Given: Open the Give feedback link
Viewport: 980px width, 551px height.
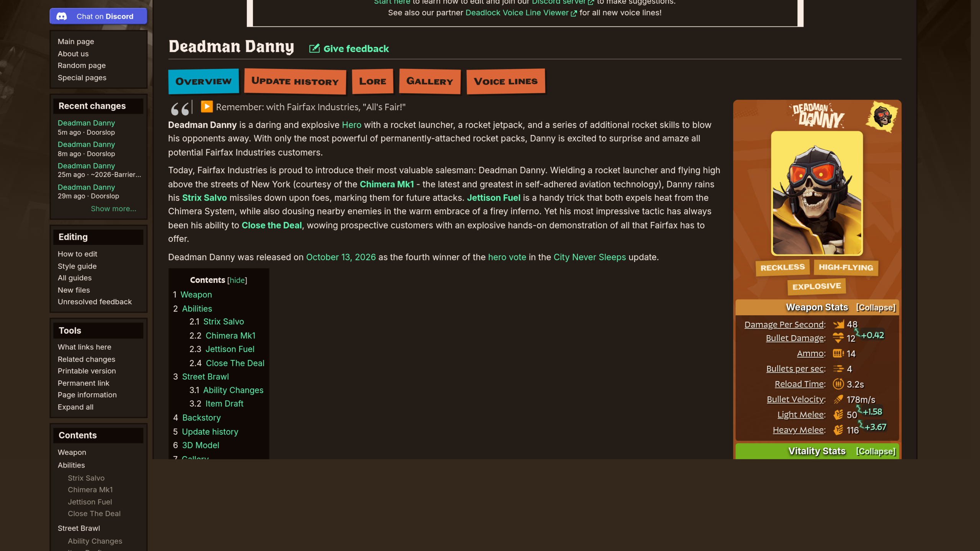Looking at the screenshot, I should pos(356,49).
